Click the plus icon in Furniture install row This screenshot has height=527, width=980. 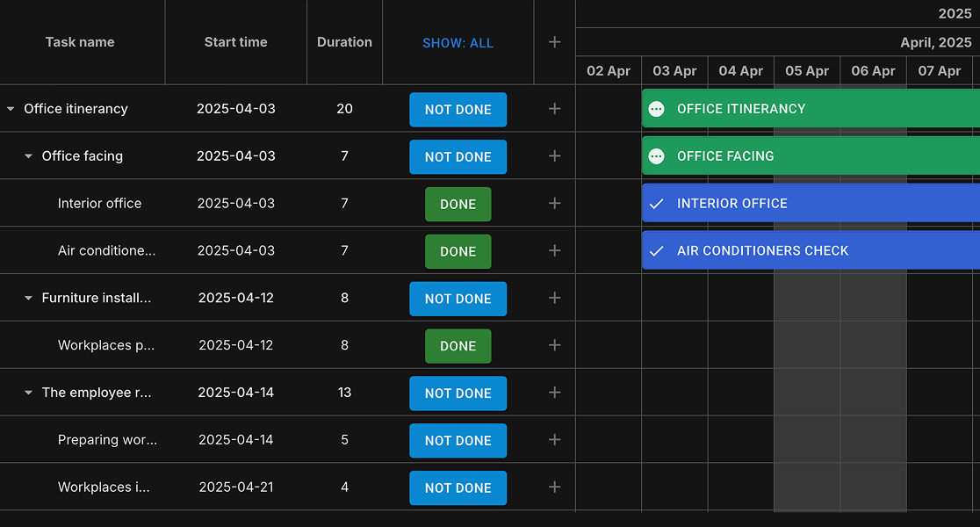(554, 299)
